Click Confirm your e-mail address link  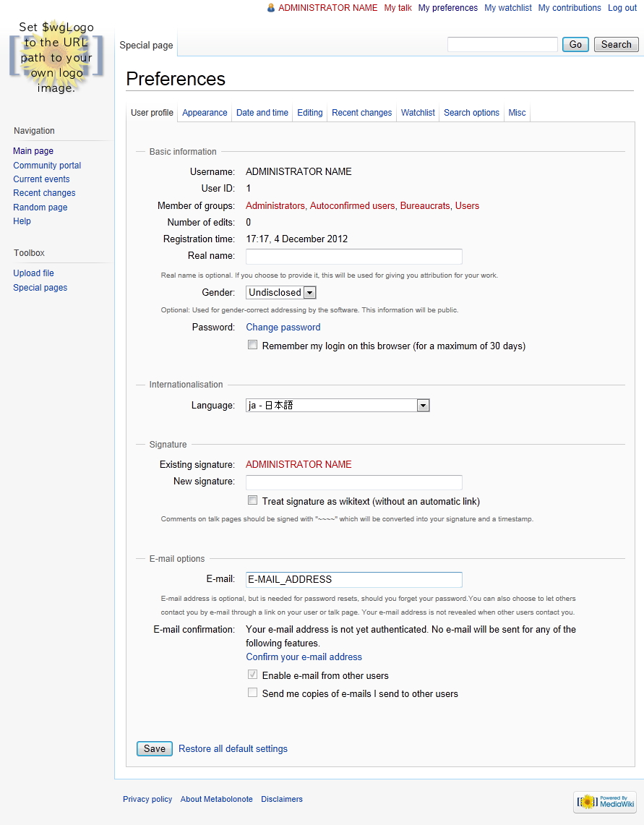[x=304, y=657]
